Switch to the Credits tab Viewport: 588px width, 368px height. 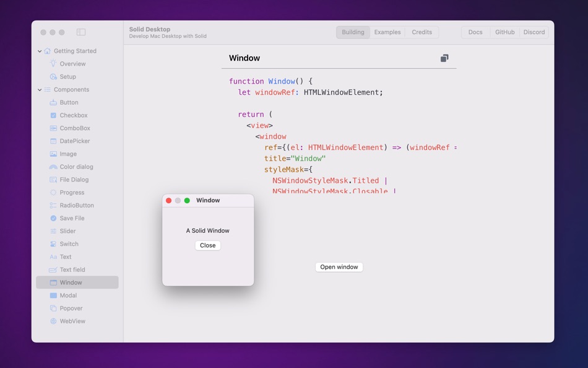pyautogui.click(x=422, y=32)
